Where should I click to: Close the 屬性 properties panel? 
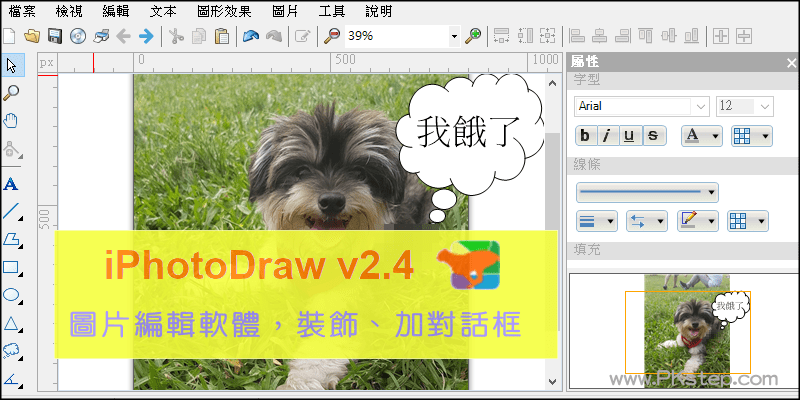pyautogui.click(x=791, y=63)
